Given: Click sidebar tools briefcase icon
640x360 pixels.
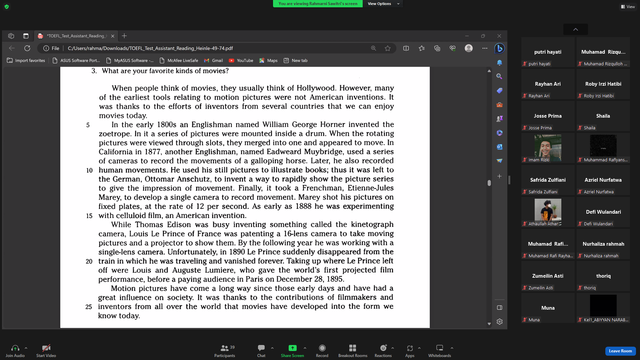Looking at the screenshot, I should coord(499,105).
